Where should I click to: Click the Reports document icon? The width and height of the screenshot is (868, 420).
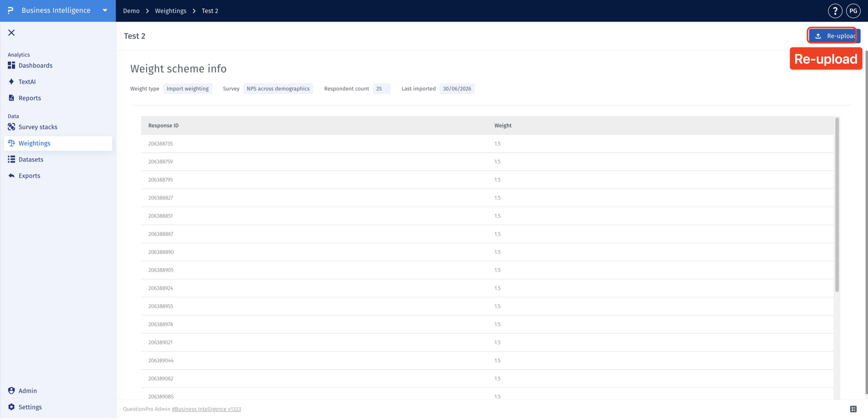click(11, 98)
